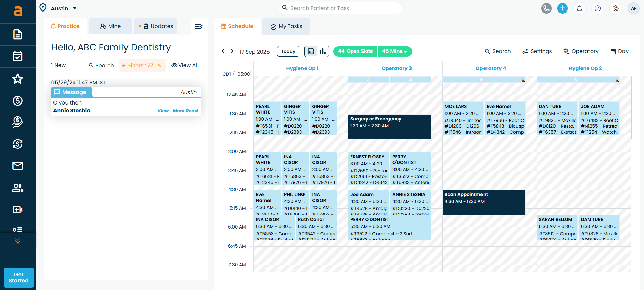Click the Search Patient or Task field
This screenshot has height=290, width=644.
(340, 8)
